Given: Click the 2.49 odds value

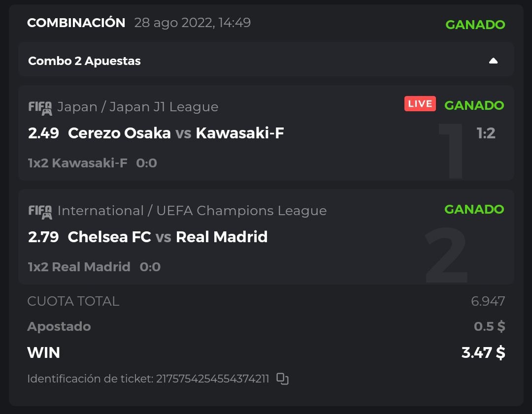Looking at the screenshot, I should click(x=43, y=133).
